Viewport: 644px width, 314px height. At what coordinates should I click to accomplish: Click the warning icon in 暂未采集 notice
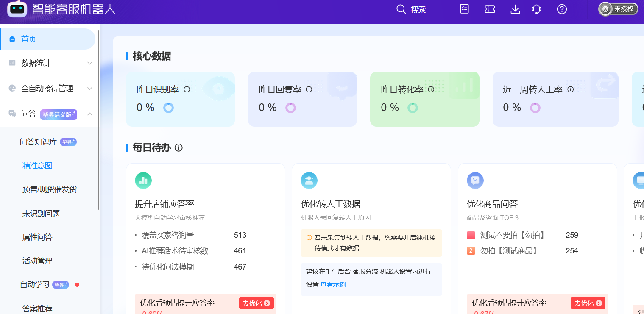coord(309,238)
